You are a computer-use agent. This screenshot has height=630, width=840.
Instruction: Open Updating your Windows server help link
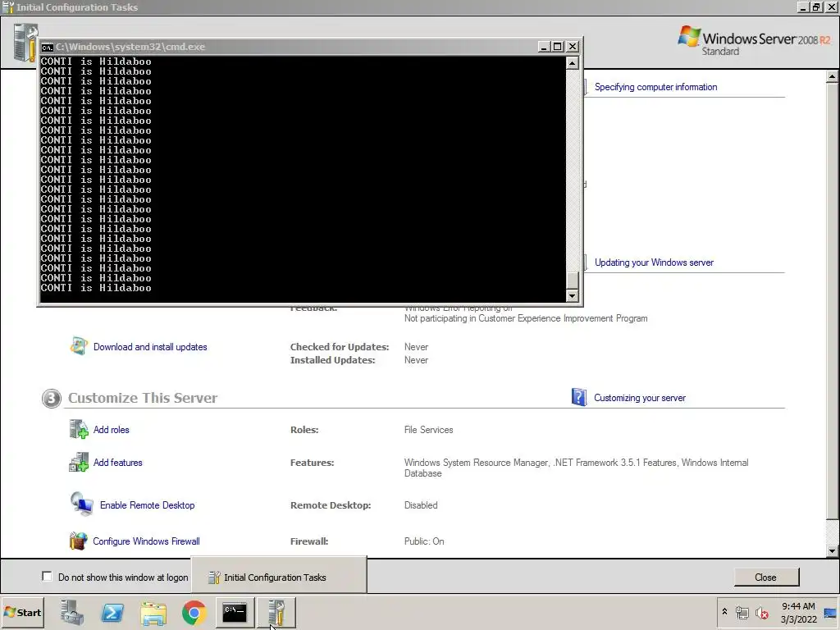(x=654, y=262)
